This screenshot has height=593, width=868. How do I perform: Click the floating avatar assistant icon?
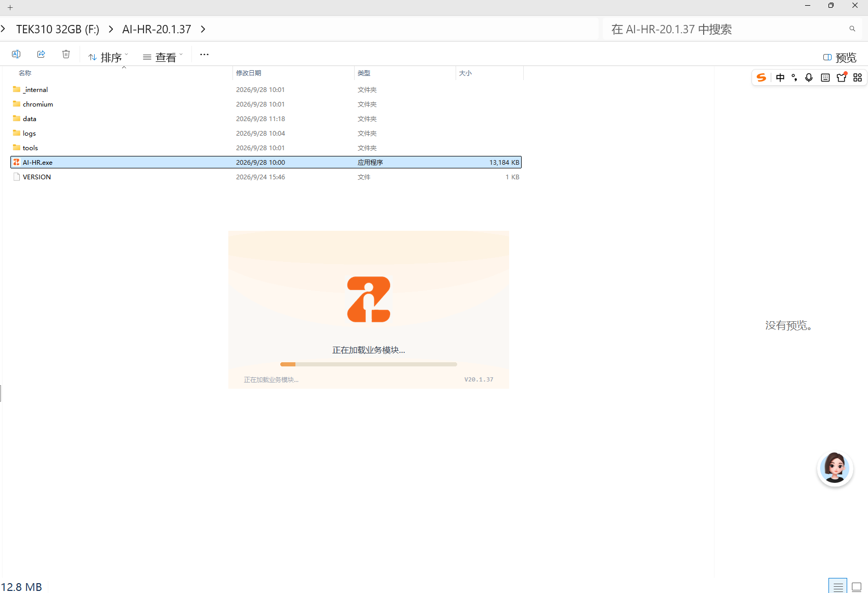pos(835,468)
